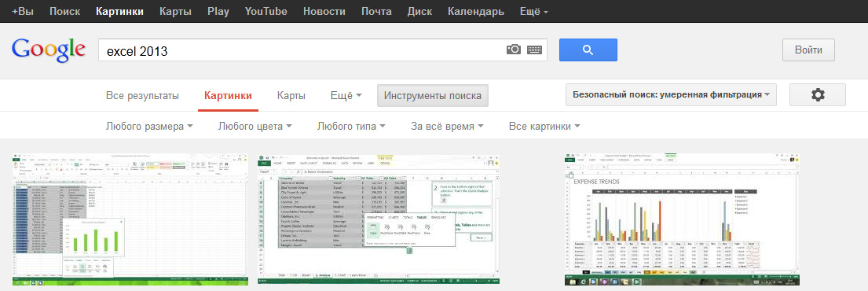
Task: Expand the Любого цвета color filter
Action: pyautogui.click(x=255, y=127)
